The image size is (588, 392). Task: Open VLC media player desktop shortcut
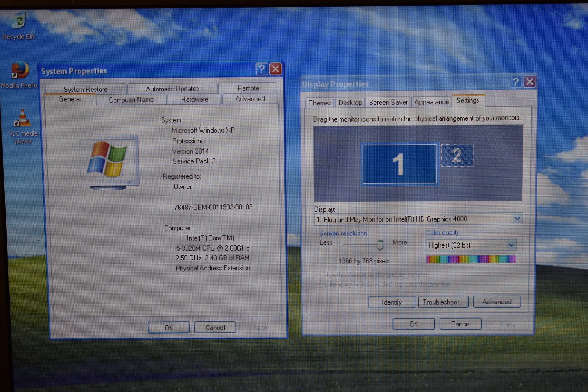coord(23,127)
